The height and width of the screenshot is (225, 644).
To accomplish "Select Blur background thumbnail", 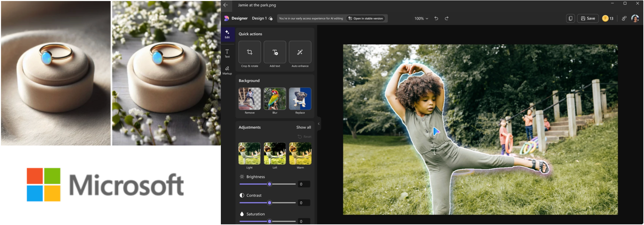I will [275, 99].
